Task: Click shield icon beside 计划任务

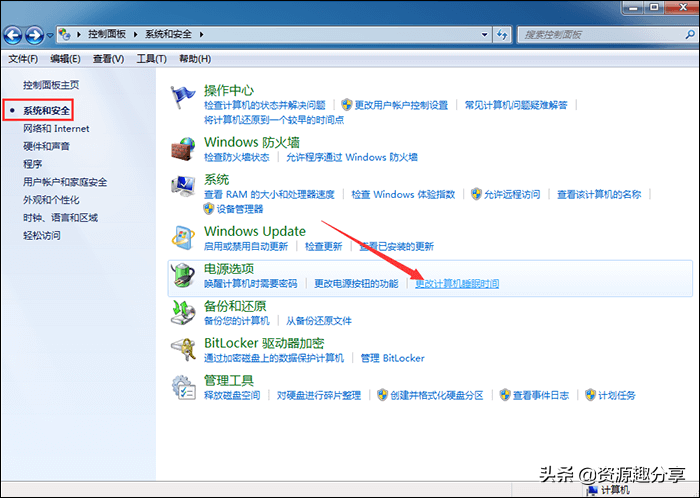Action: pyautogui.click(x=591, y=395)
